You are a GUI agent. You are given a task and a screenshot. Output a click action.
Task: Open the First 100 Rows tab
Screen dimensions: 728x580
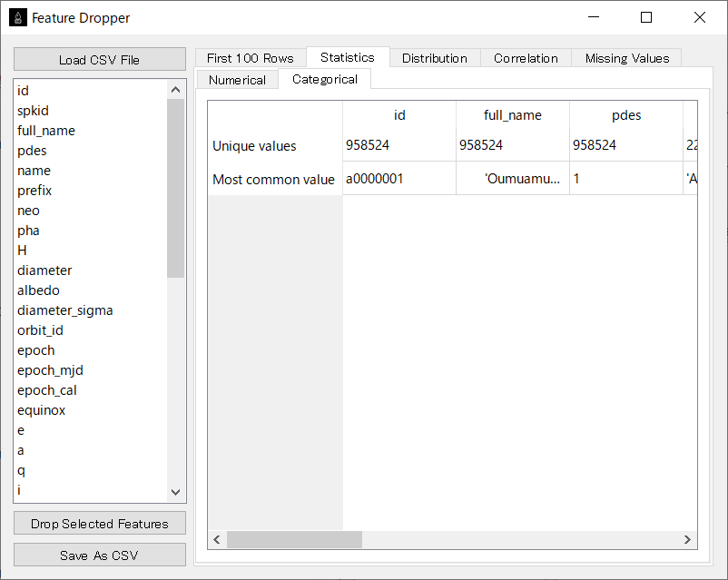[251, 58]
